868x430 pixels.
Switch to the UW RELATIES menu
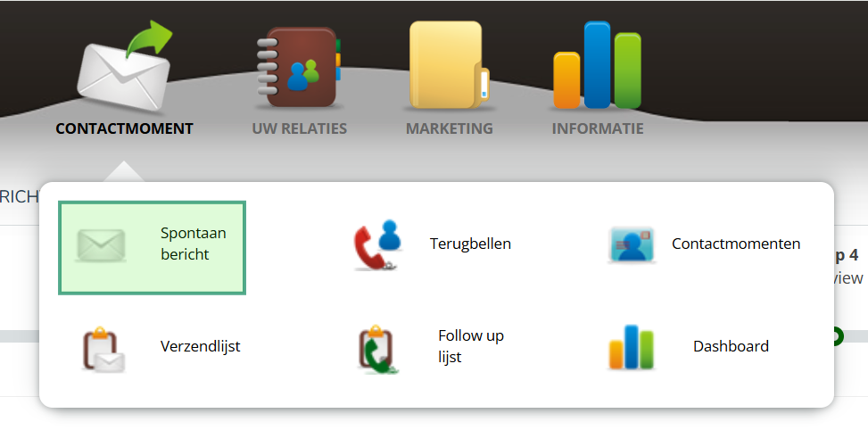300,129
